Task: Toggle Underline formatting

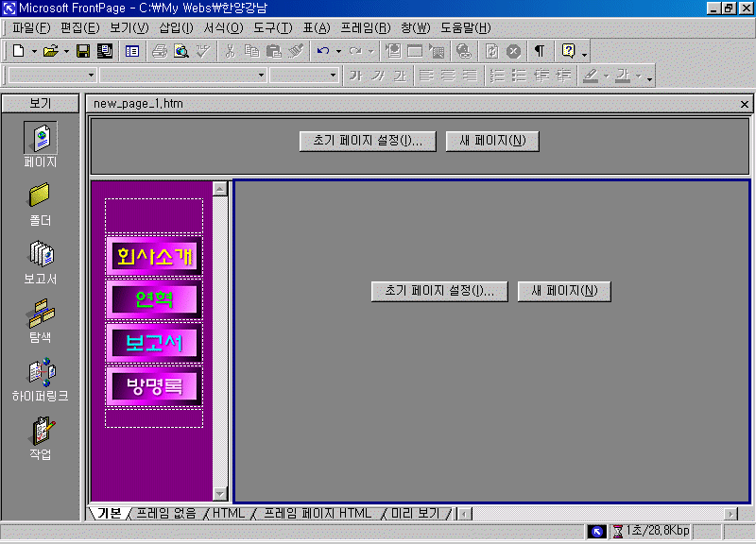Action: 400,76
